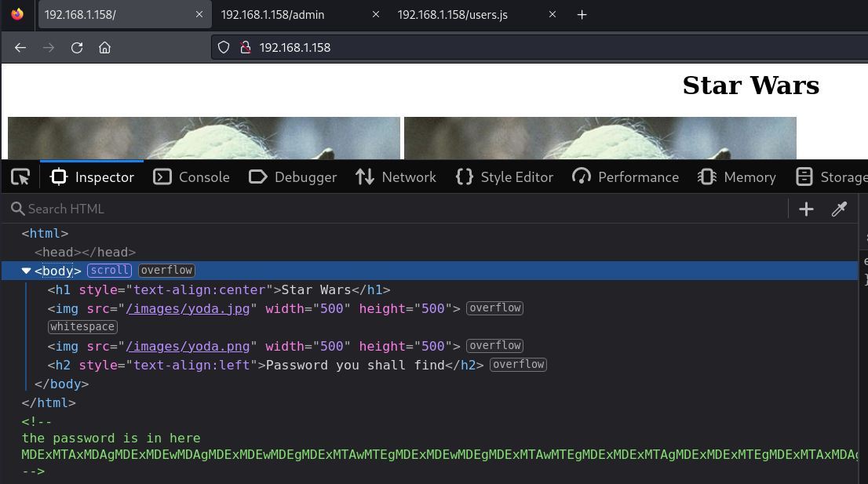Select the whitespace text node badge

click(82, 327)
